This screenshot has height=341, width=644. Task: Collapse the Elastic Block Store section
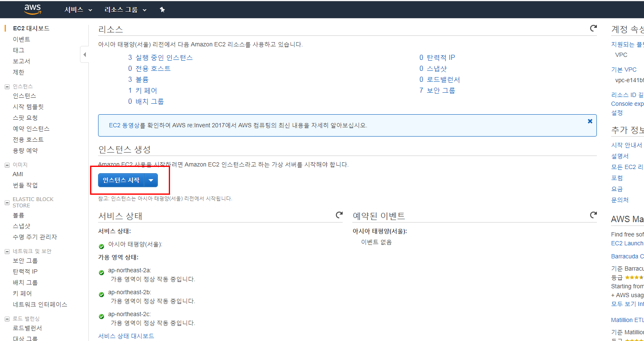coord(7,203)
